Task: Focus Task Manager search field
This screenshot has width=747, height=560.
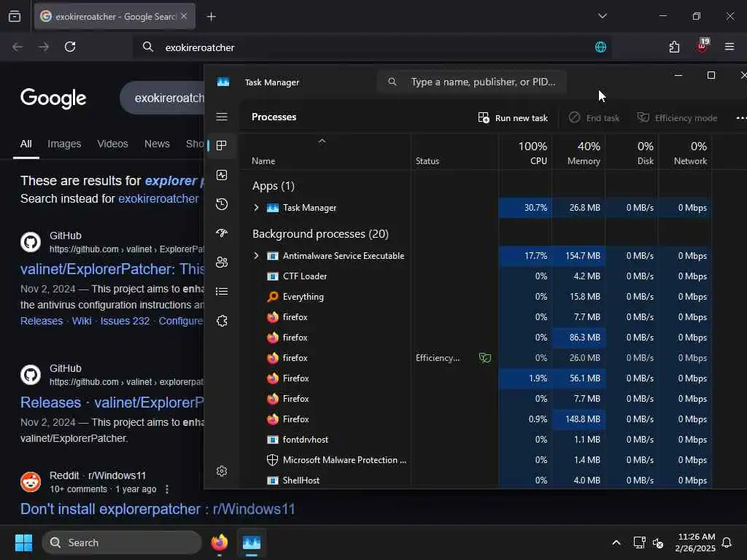Action: click(x=472, y=82)
